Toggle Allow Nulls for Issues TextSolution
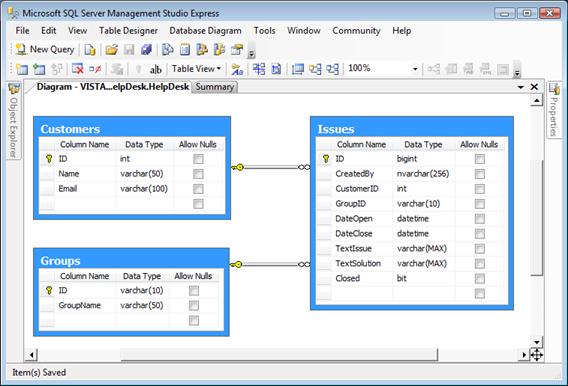Image resolution: width=568 pixels, height=386 pixels. (480, 264)
